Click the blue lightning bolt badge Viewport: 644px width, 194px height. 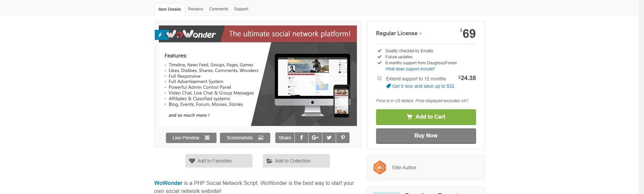(x=160, y=35)
